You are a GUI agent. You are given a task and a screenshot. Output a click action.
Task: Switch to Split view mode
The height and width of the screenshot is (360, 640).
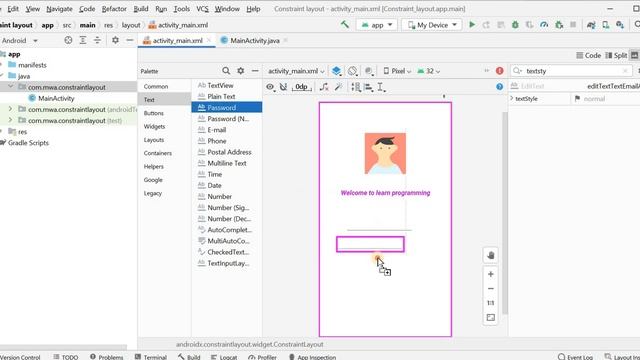[616, 55]
